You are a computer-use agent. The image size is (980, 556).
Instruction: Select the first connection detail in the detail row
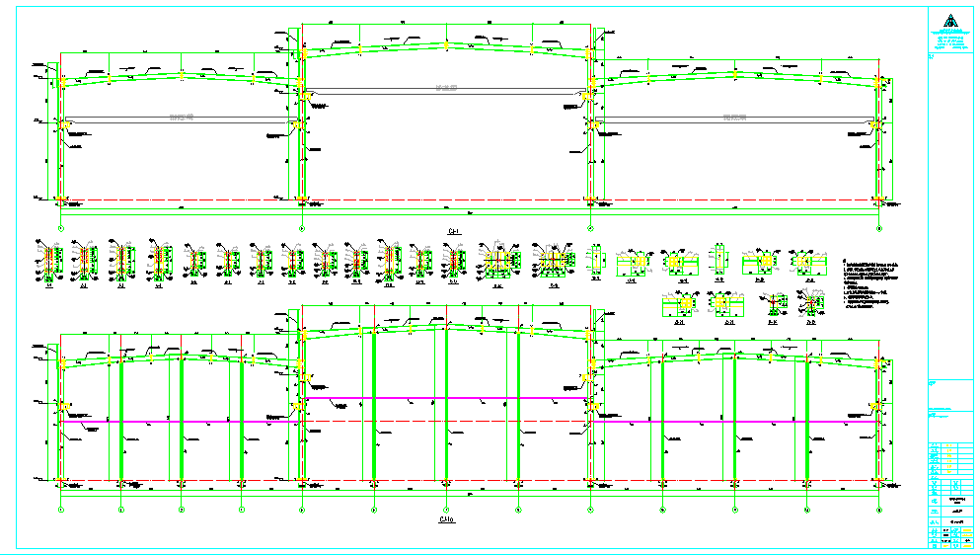pyautogui.click(x=50, y=260)
